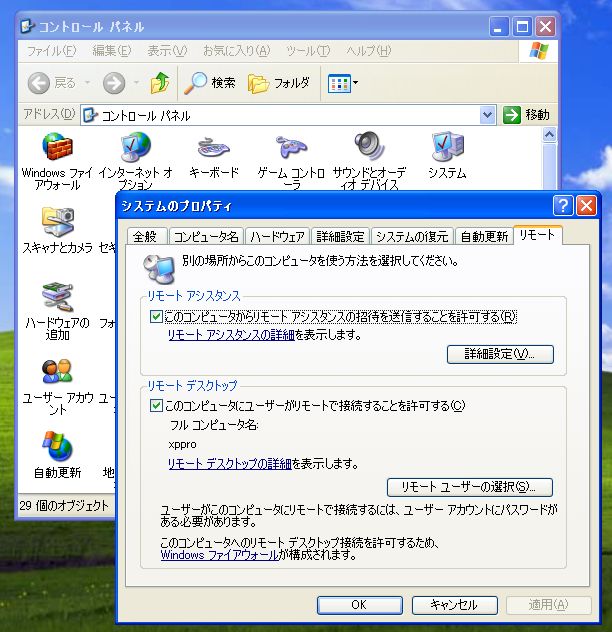
Task: Toggle the allow remote desktop connection checkbox
Action: click(156, 405)
